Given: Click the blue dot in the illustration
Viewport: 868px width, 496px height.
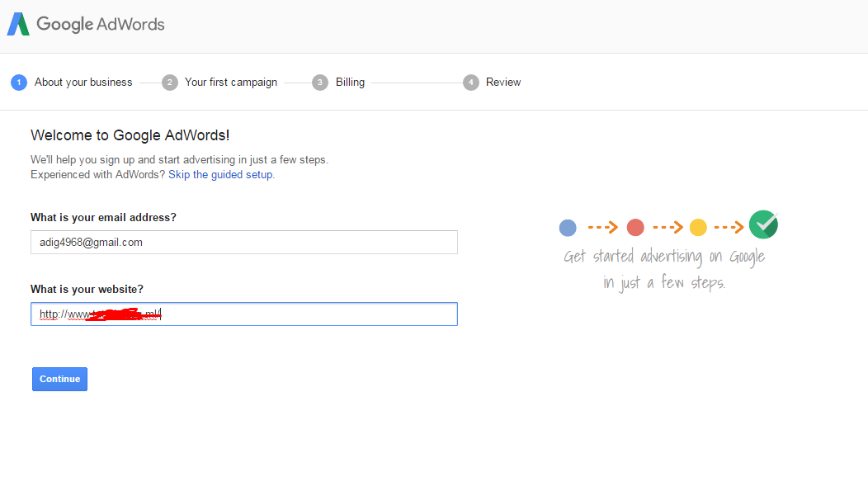Looking at the screenshot, I should coord(568,228).
